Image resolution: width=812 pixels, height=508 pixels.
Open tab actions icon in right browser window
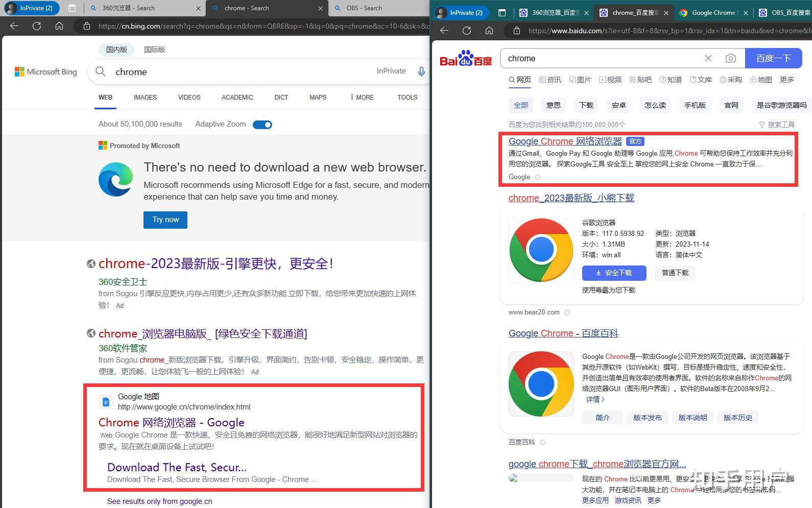(502, 13)
